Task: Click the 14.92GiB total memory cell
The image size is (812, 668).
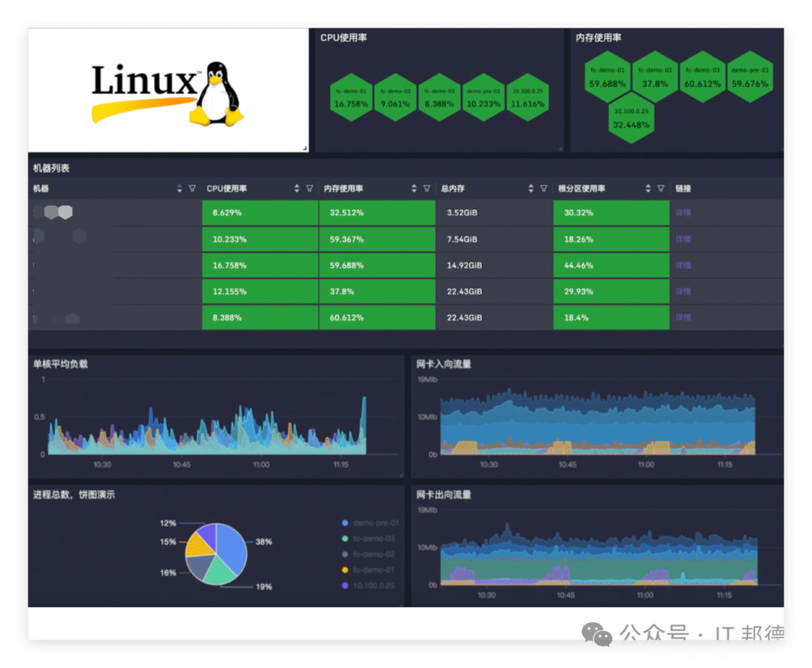Action: (495, 265)
